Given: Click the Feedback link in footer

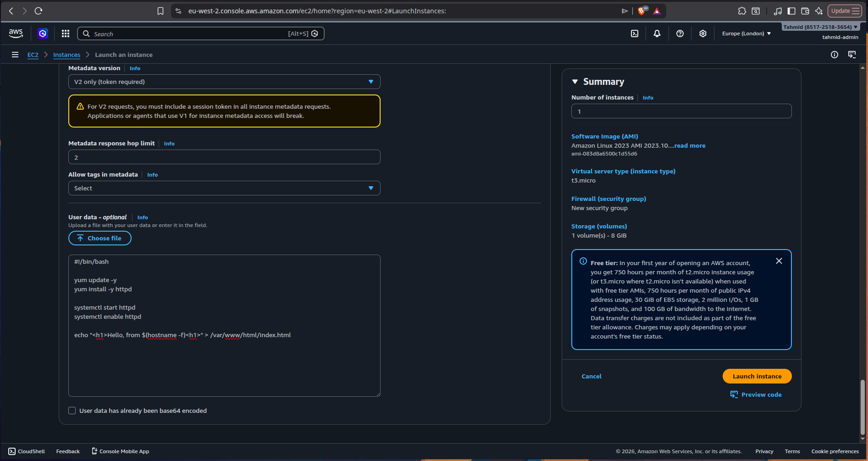Looking at the screenshot, I should coord(68,451).
